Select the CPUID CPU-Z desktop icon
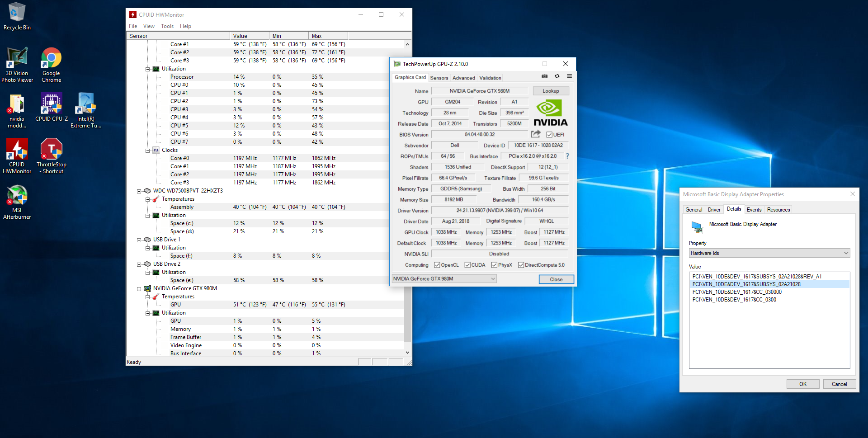The image size is (868, 438). point(51,108)
